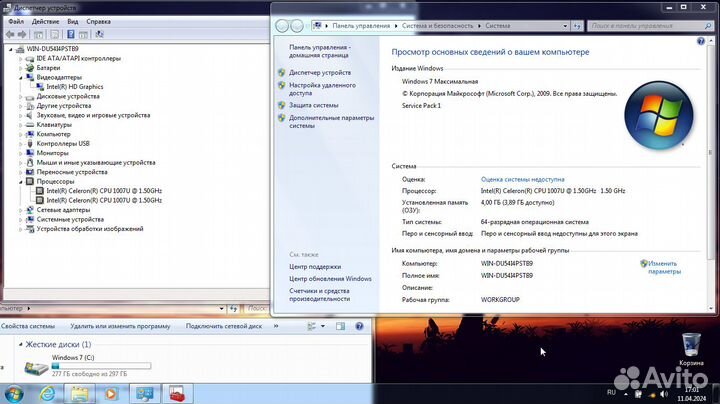This screenshot has width=720, height=404.
Task: Open Центр поддержки link
Action: (x=315, y=267)
